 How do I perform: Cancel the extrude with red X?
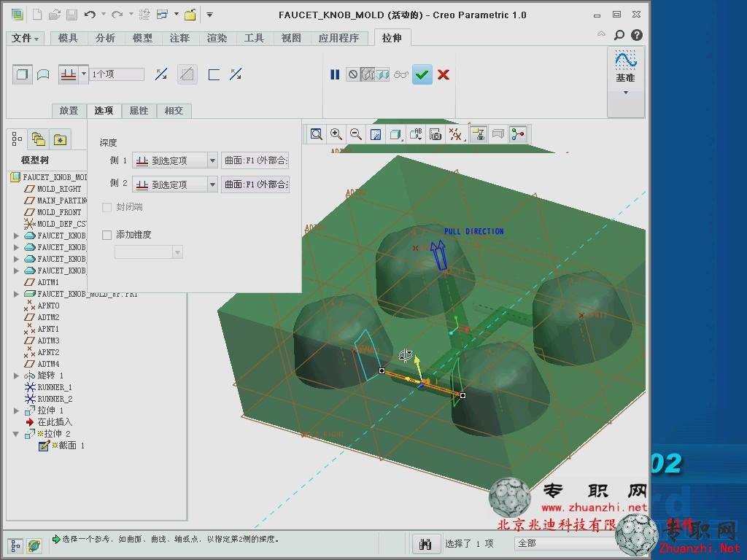444,74
